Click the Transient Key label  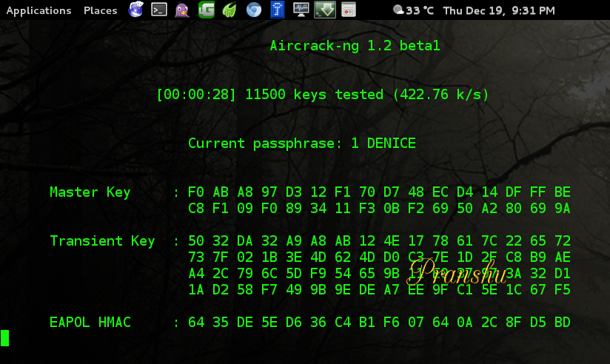(x=102, y=241)
